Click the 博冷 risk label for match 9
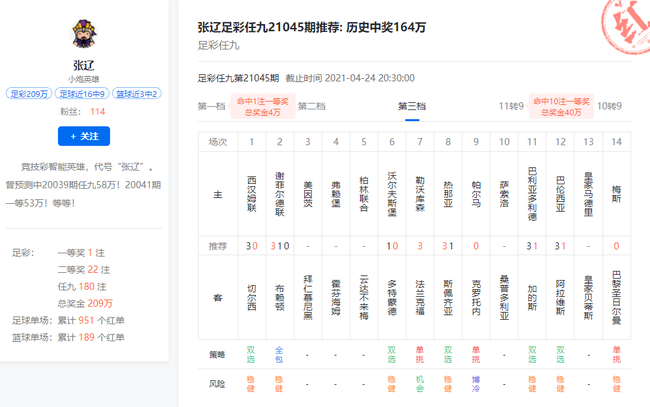The width and height of the screenshot is (650, 407). 476,384
